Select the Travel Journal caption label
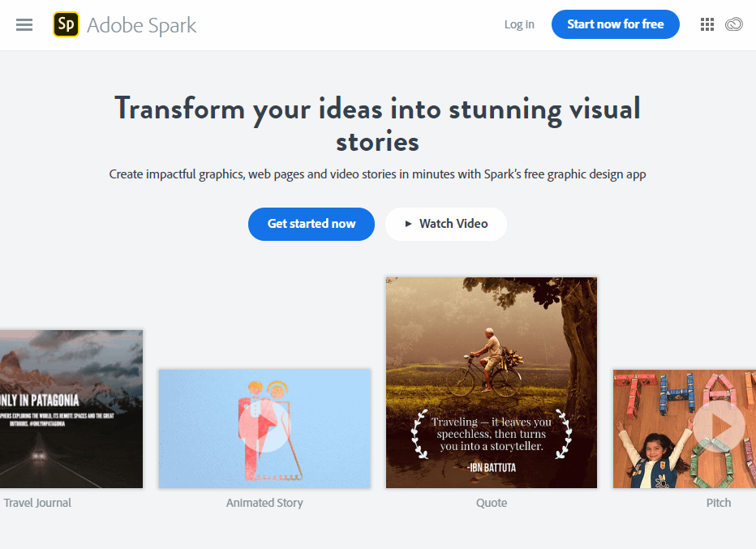The image size is (756, 549). 37,503
